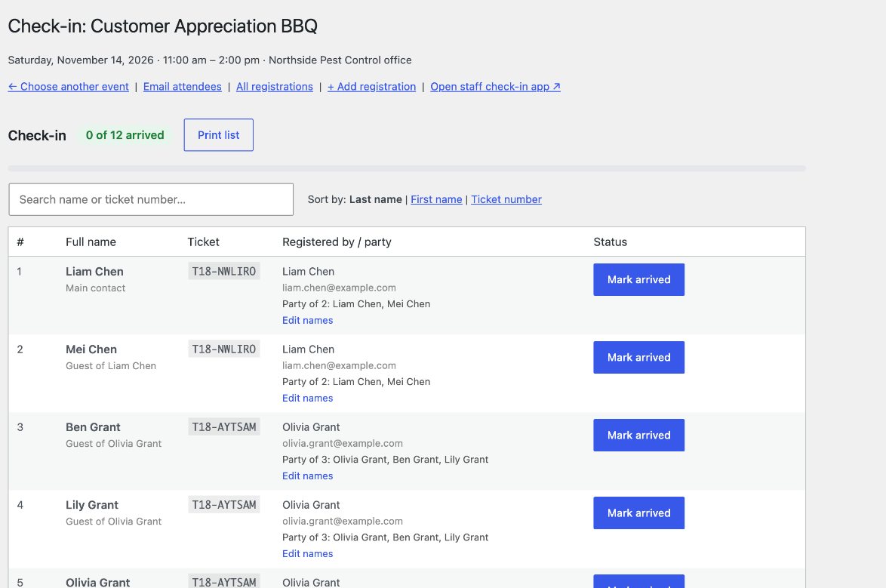886x588 pixels.
Task: Click the 'Registered by / party' column header
Action: pyautogui.click(x=337, y=242)
